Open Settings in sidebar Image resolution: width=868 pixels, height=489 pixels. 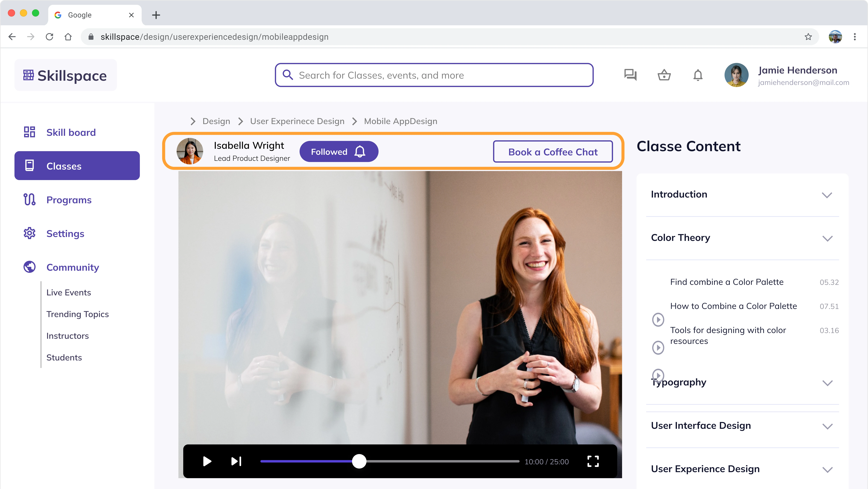65,233
